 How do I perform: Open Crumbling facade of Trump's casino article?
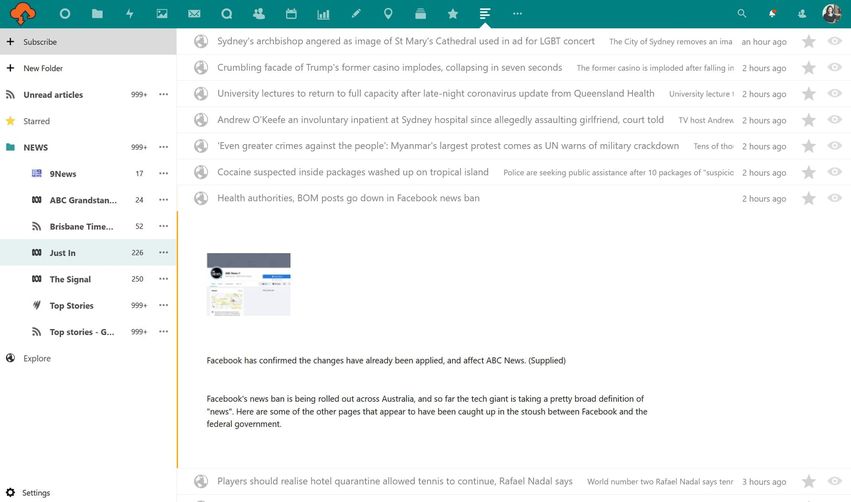tap(390, 67)
